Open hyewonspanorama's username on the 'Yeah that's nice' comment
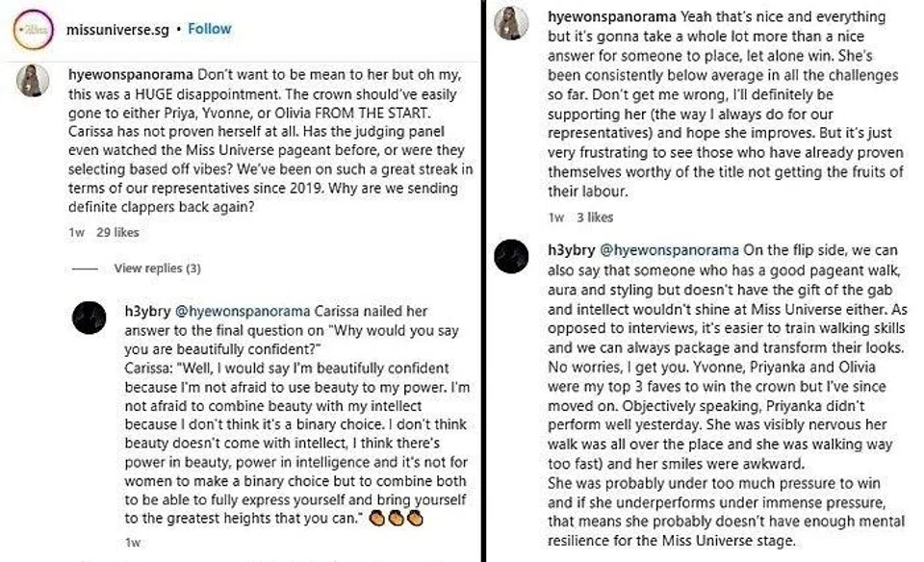 611,17
